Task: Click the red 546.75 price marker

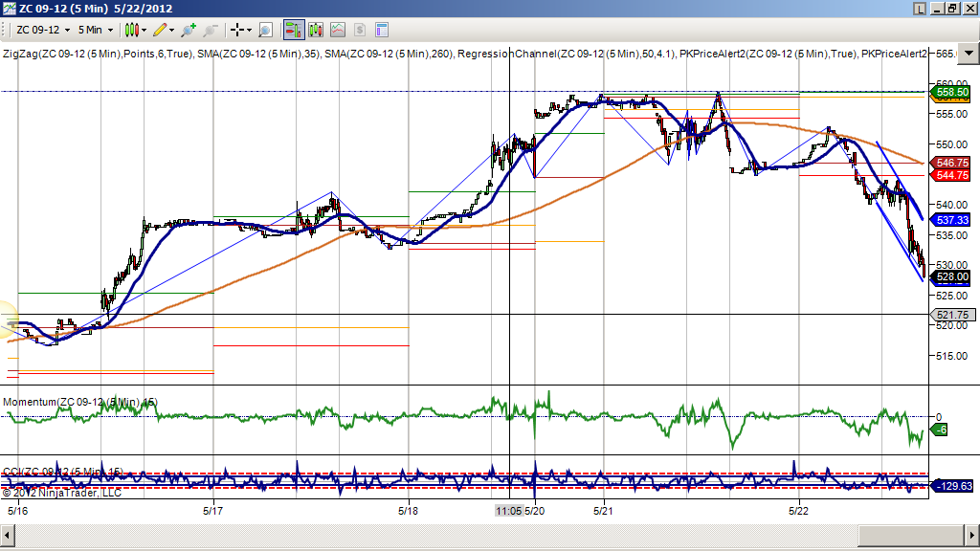Action: pos(950,163)
